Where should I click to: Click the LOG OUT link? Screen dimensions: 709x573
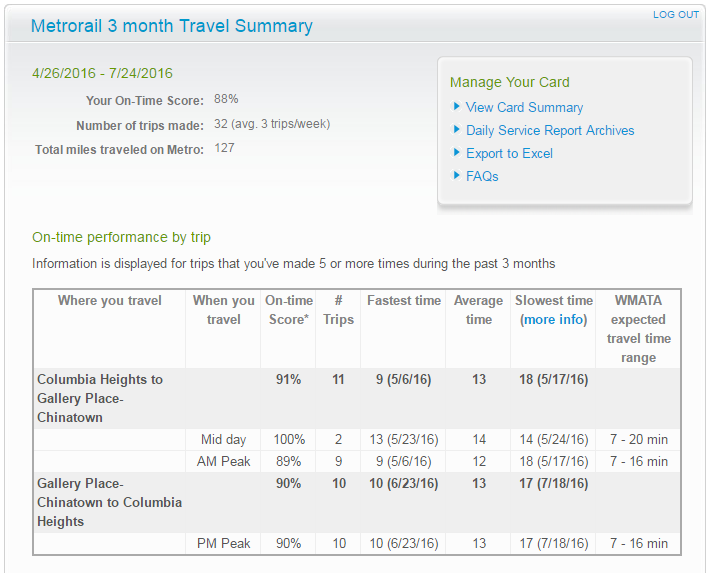coord(676,15)
